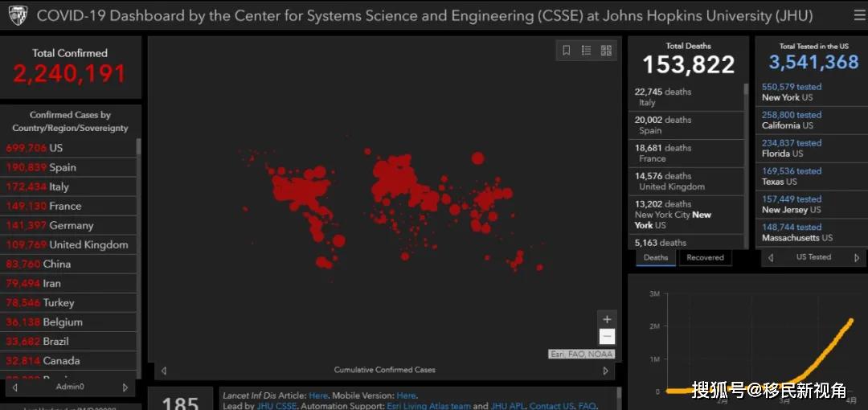Select the Turkey row in confirmed cases
This screenshot has height=410, width=868.
pyautogui.click(x=68, y=303)
